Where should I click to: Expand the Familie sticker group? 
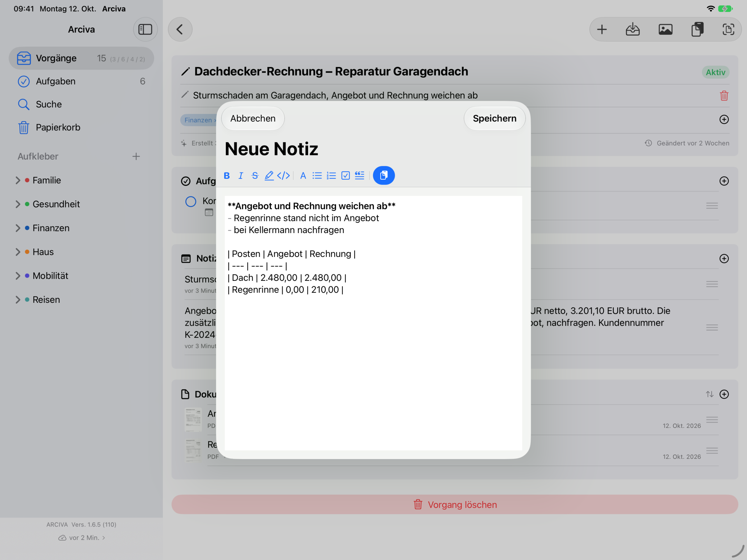coord(18,180)
